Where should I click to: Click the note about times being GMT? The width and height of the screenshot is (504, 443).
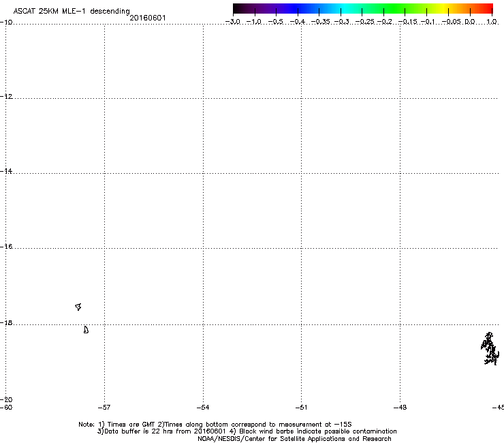click(215, 425)
